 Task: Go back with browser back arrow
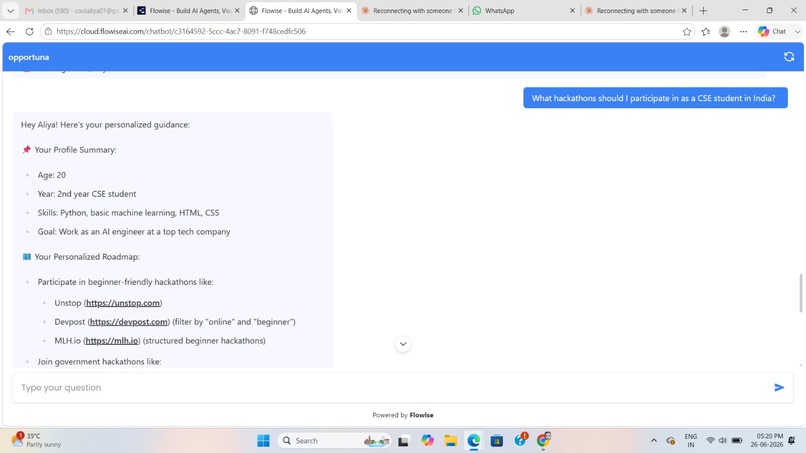coord(10,31)
